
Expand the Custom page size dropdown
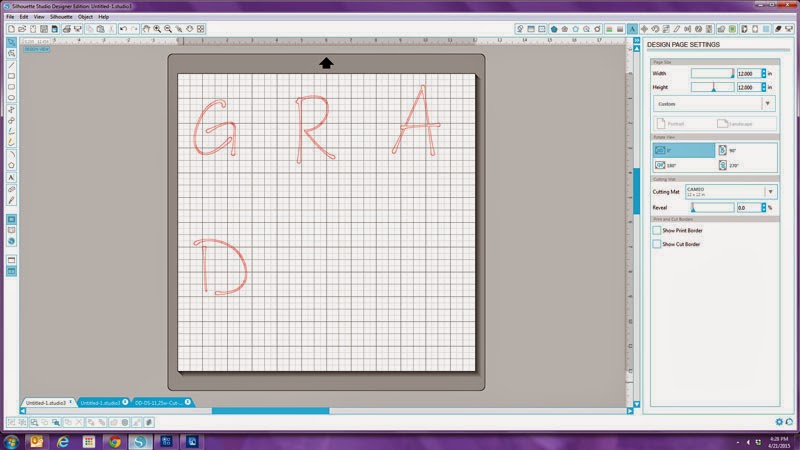click(x=767, y=104)
